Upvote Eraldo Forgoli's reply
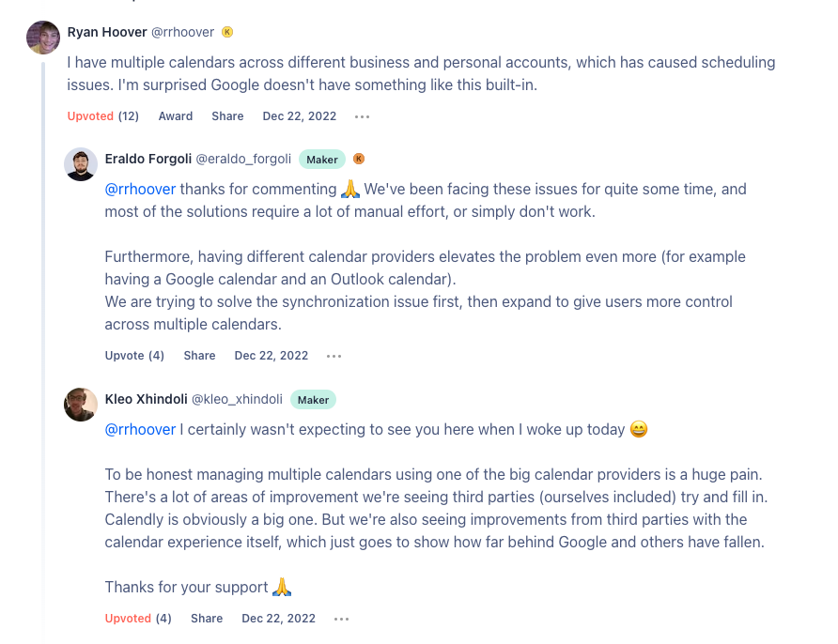This screenshot has height=644, width=838. point(134,356)
